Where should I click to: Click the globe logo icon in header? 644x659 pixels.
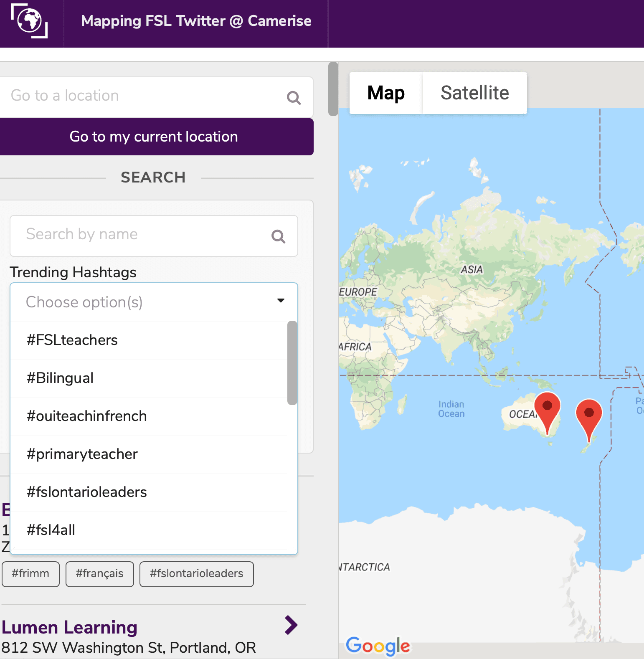point(29,21)
